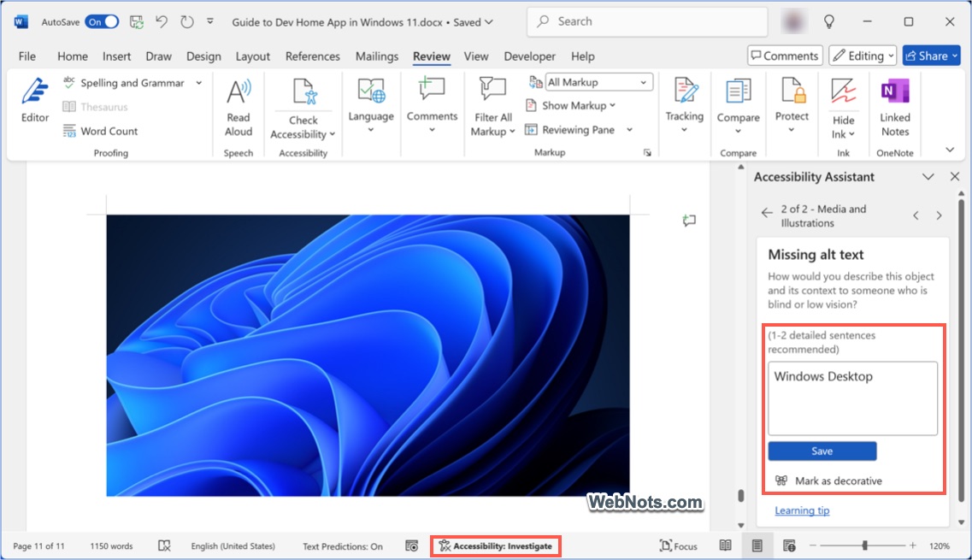
Task: Click the Comments button at top right
Action: tap(786, 56)
